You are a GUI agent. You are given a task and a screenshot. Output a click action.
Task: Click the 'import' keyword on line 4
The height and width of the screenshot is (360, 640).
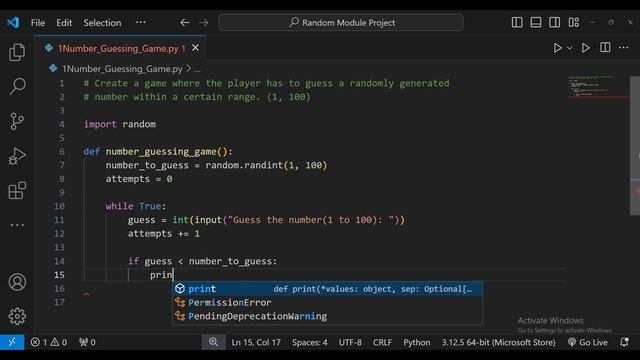(100, 124)
